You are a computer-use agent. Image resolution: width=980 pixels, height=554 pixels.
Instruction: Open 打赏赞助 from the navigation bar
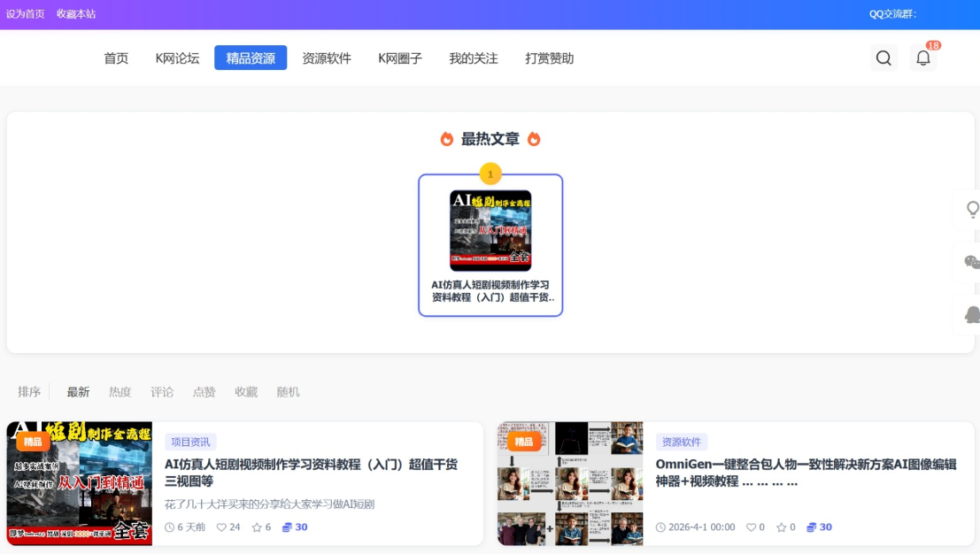point(549,58)
